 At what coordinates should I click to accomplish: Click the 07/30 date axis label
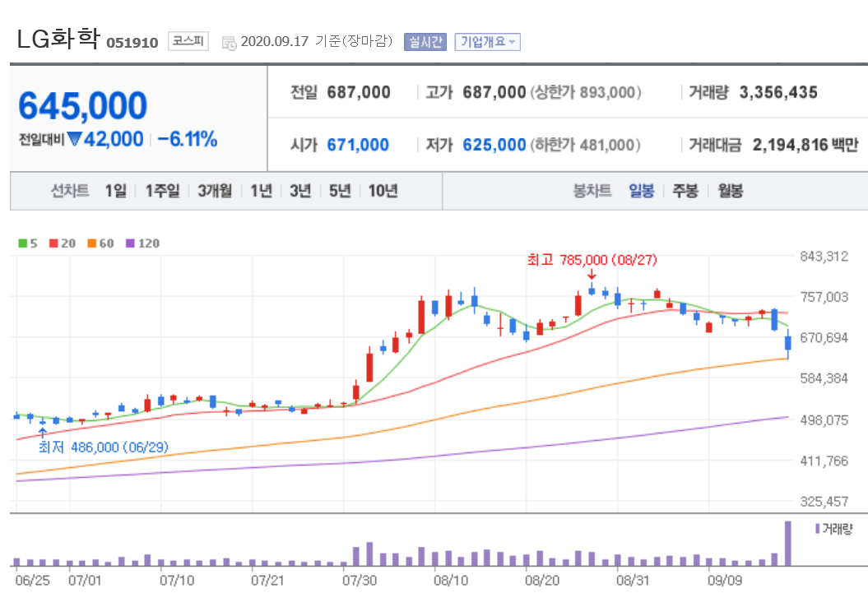coord(360,581)
